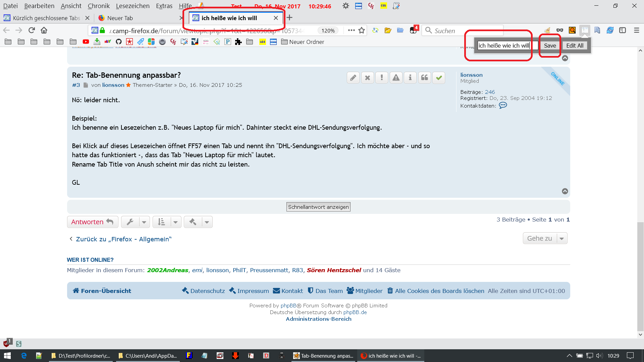
Task: Click the 120% zoom level indicator
Action: [328, 31]
